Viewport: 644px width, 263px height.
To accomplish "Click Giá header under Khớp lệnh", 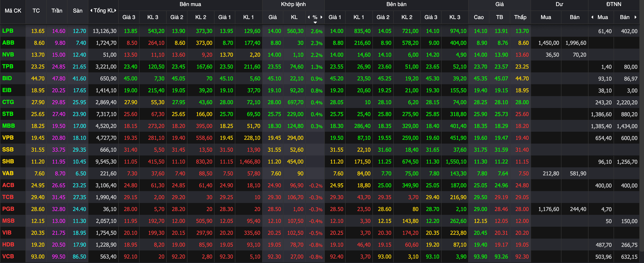I will pyautogui.click(x=272, y=17).
